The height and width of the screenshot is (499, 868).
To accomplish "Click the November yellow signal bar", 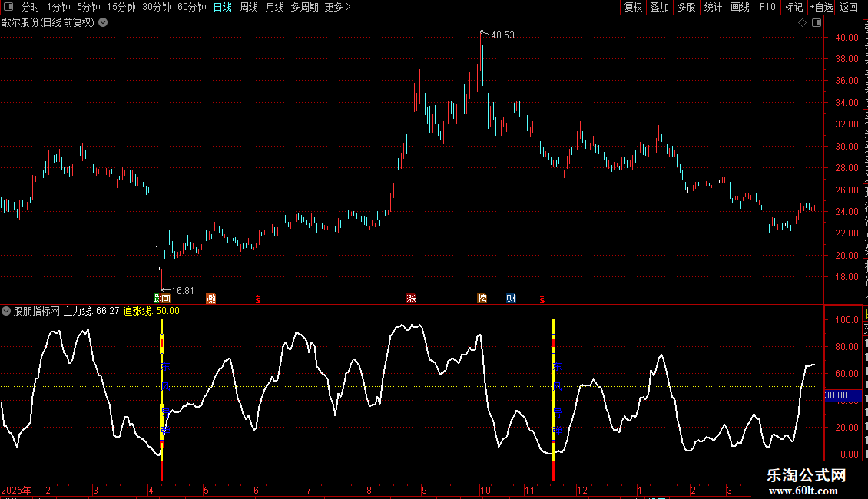I will click(x=554, y=387).
